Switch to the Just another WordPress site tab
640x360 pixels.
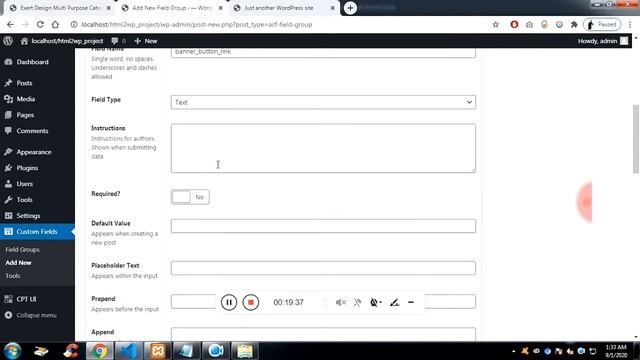point(284,8)
